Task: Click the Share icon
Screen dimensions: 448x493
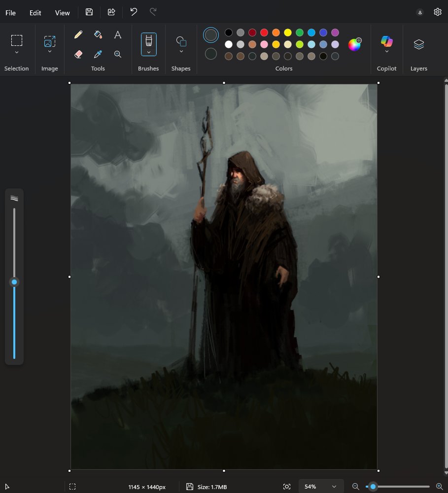Action: [x=111, y=12]
